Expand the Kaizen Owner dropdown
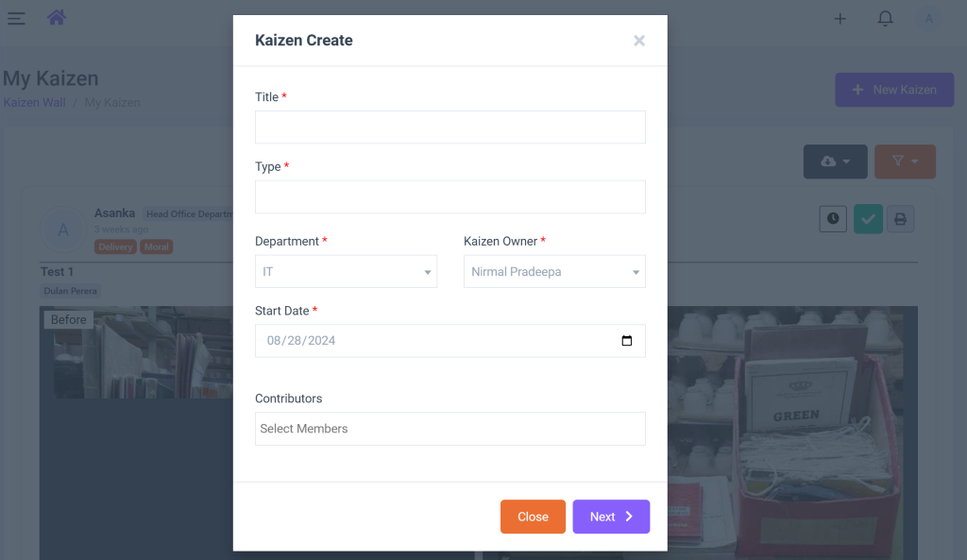Viewport: 967px width, 560px height. click(x=554, y=272)
